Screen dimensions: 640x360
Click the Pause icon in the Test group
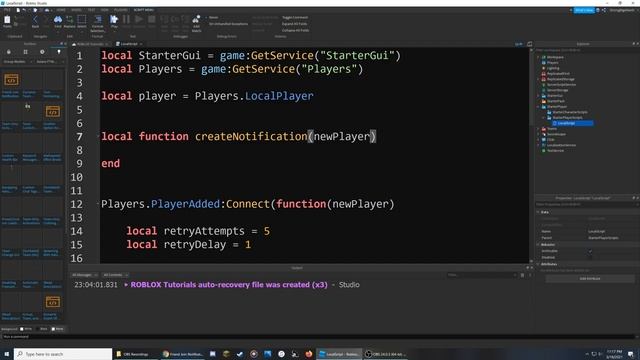pos(126,20)
